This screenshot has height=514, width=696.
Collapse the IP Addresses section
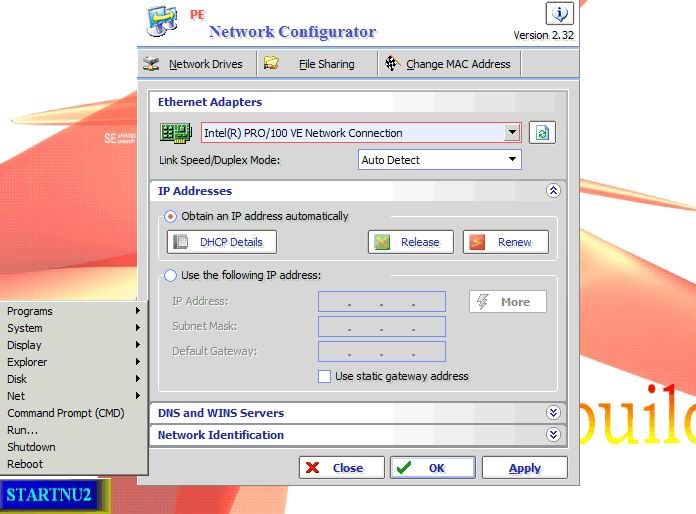point(553,191)
